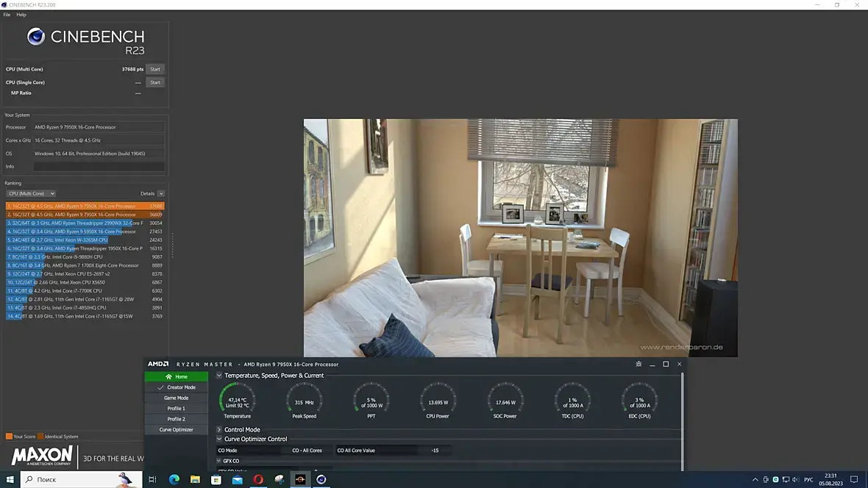Click the Ryzen Master vertical scrollbar
This screenshot has height=488, width=868.
(682, 420)
